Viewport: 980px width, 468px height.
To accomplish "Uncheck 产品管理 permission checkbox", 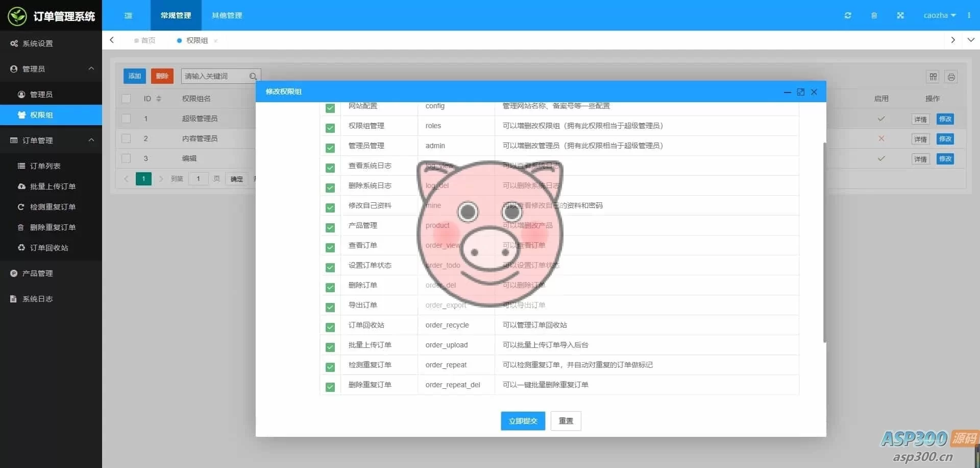I will click(x=330, y=227).
